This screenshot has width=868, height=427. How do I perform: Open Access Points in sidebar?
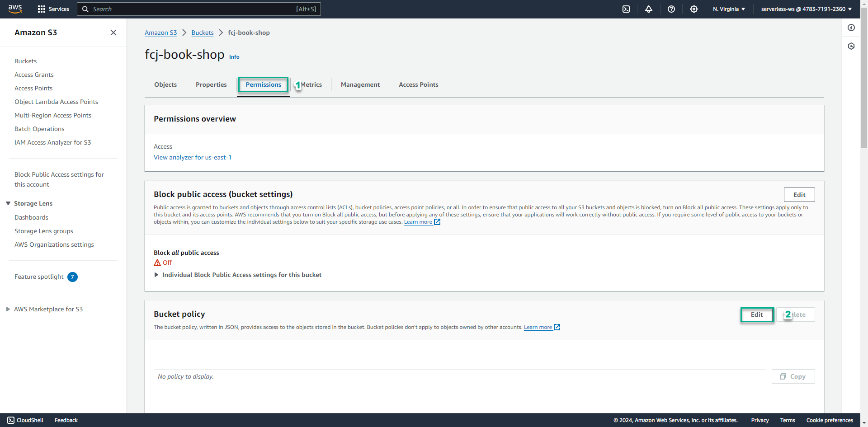coord(33,88)
